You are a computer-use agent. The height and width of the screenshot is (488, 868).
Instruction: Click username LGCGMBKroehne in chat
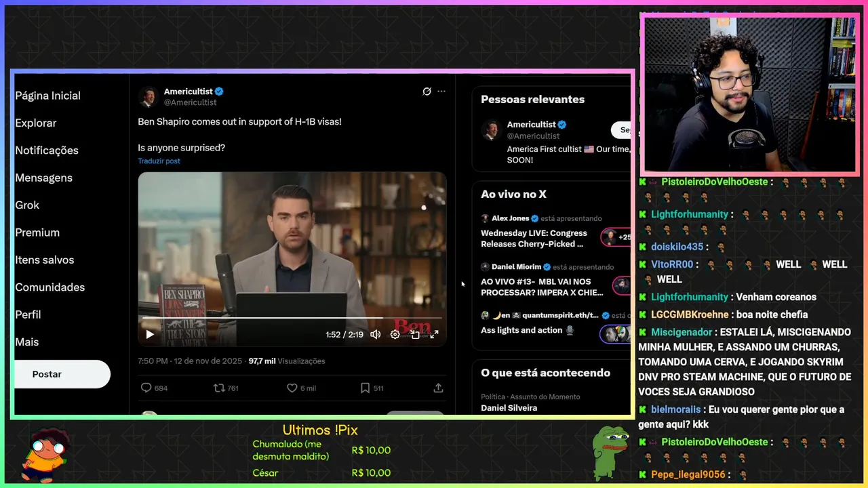tap(690, 314)
